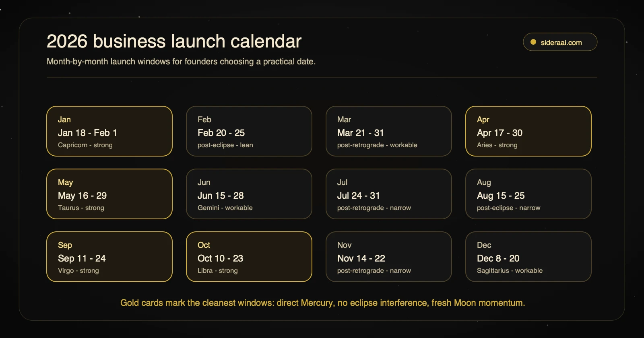The width and height of the screenshot is (644, 338).
Task: Select the "Jan 18 - Feb 1" date range
Action: point(87,133)
